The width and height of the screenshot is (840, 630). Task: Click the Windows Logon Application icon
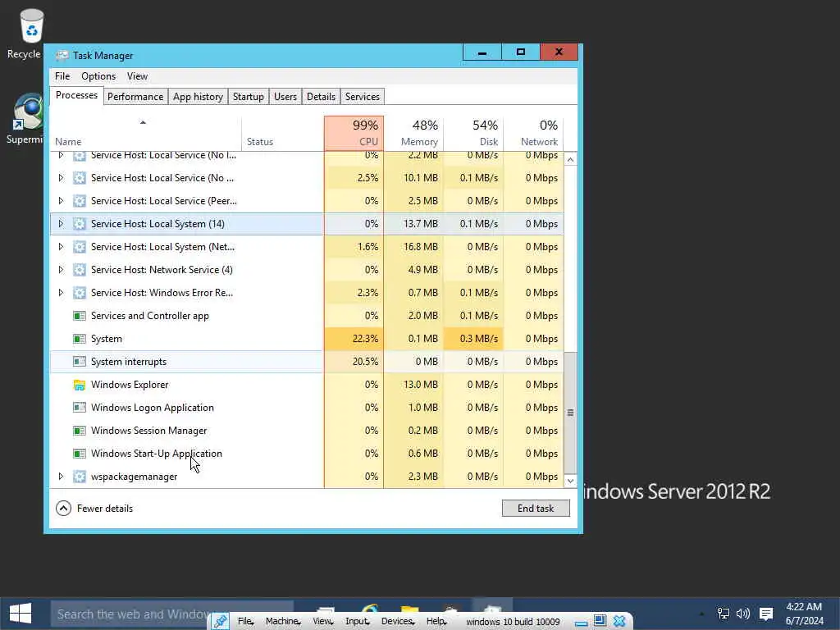[x=80, y=408]
